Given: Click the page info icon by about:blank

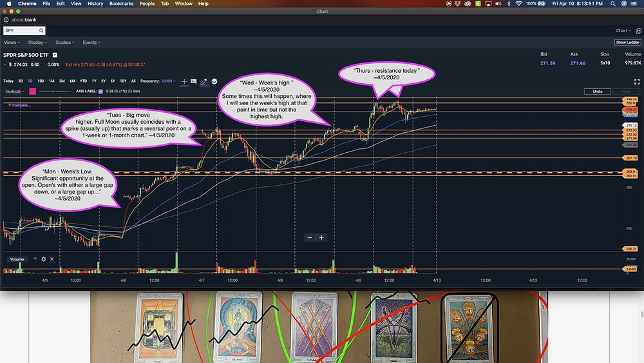Looking at the screenshot, I should tap(6, 20).
